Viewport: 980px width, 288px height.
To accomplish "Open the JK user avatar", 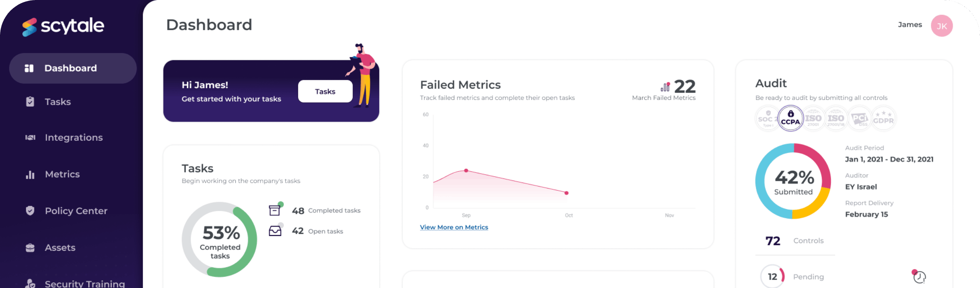I will click(x=941, y=26).
